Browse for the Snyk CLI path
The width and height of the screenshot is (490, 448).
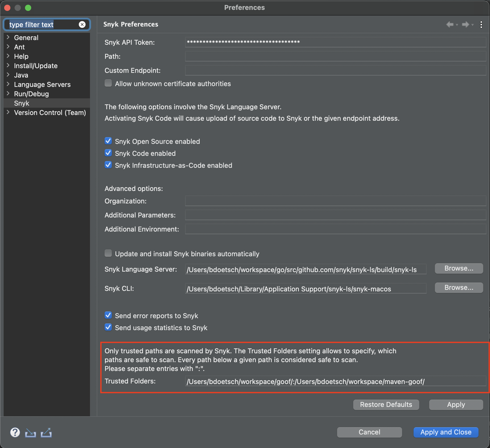(459, 287)
